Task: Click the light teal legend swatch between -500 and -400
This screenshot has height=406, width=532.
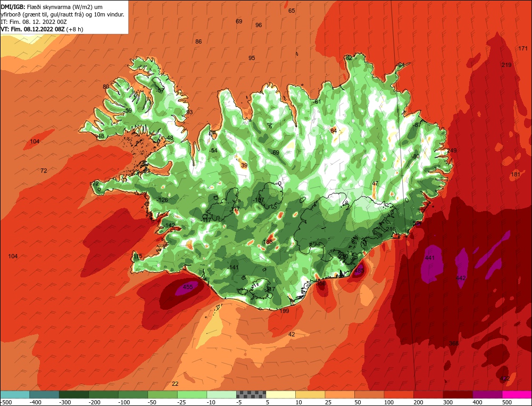Action: pos(14,394)
